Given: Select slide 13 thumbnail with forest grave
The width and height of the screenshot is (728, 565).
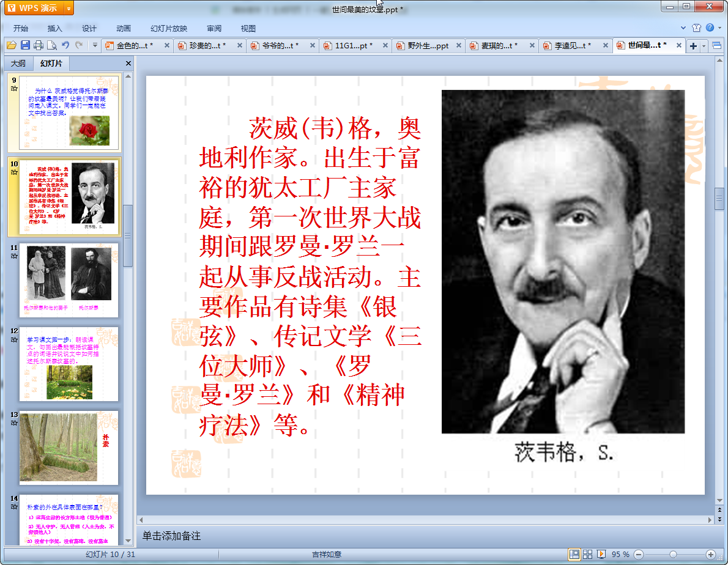Looking at the screenshot, I should [69, 448].
